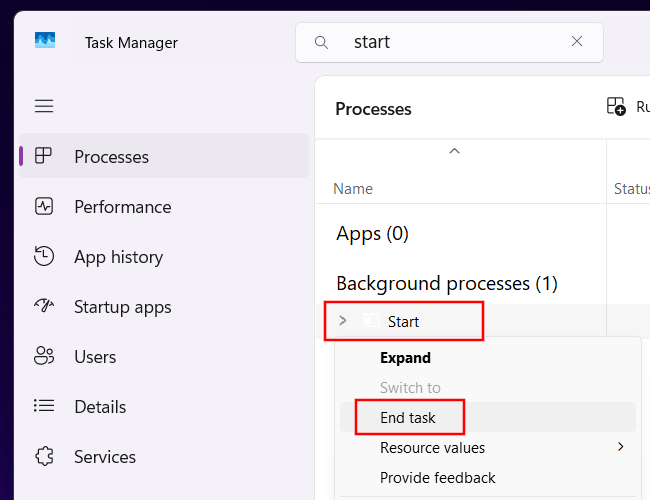The height and width of the screenshot is (500, 650).
Task: Open the Resource values submenu
Action: coord(488,447)
